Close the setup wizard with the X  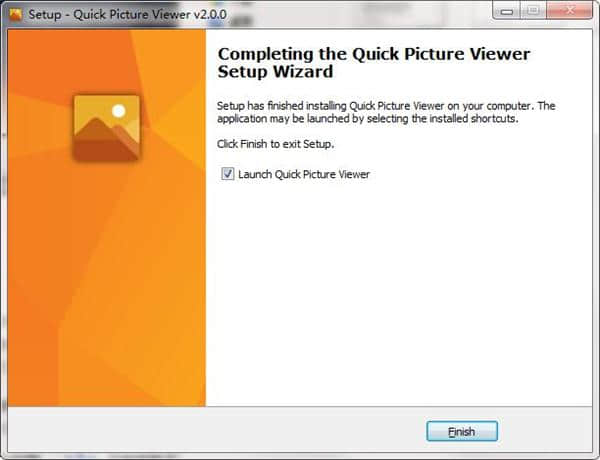pyautogui.click(x=570, y=11)
